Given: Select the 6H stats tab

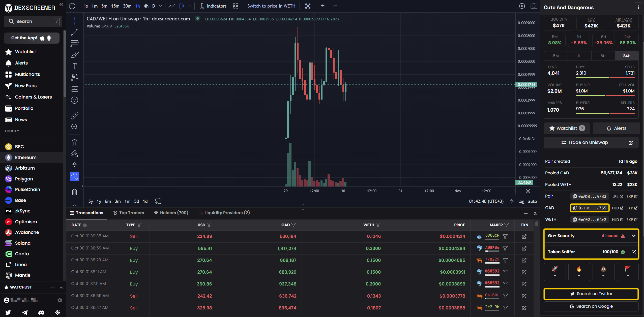Looking at the screenshot, I should 603,56.
